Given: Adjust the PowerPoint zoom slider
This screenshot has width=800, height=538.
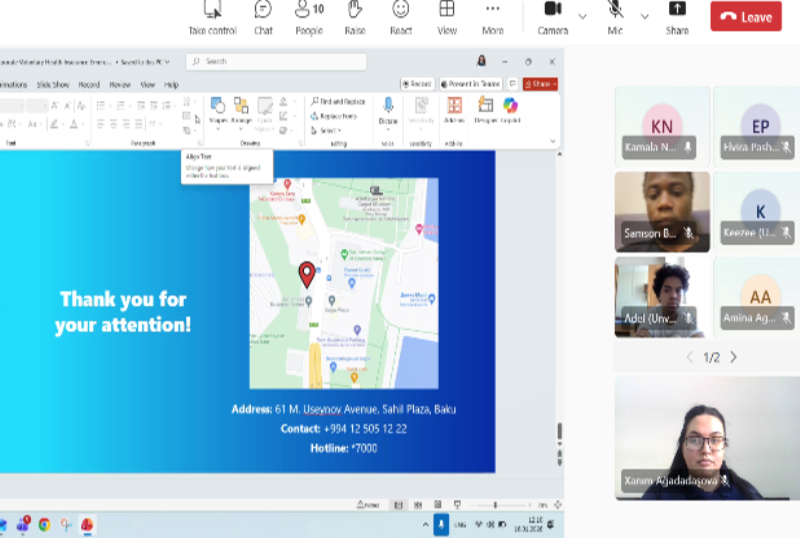Looking at the screenshot, I should pyautogui.click(x=495, y=505).
